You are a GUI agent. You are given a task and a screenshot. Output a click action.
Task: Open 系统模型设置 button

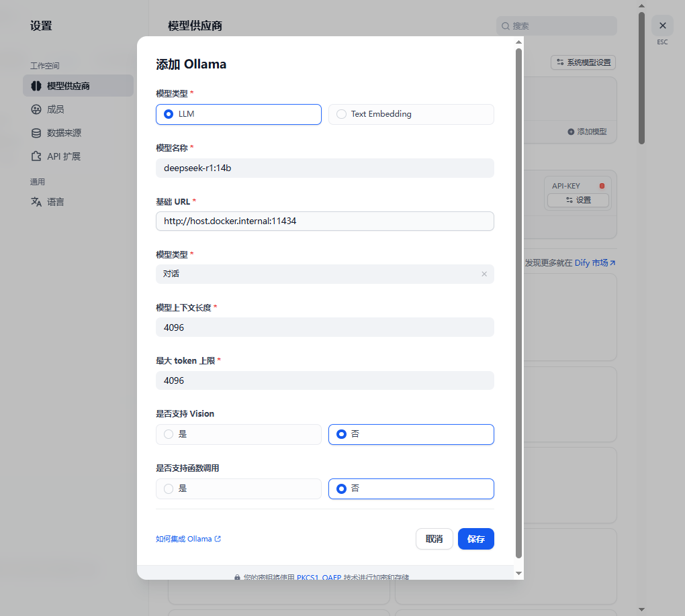[x=583, y=62]
